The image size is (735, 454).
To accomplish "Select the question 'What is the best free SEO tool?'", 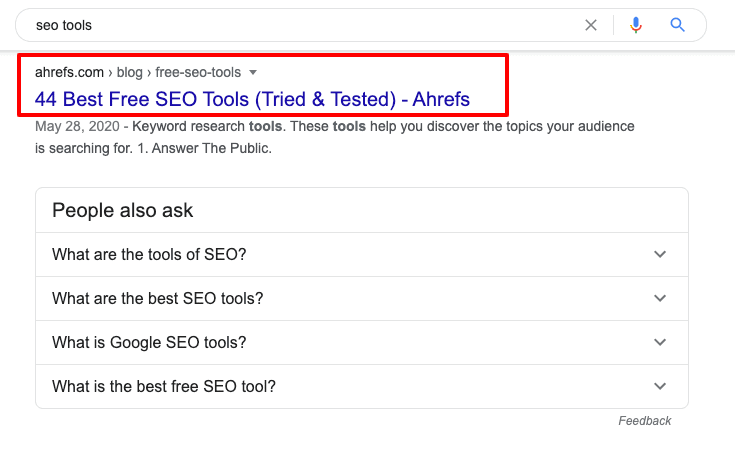I will point(164,387).
